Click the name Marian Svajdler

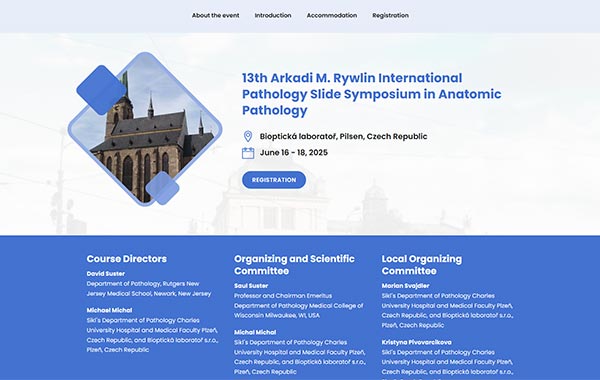(x=405, y=285)
